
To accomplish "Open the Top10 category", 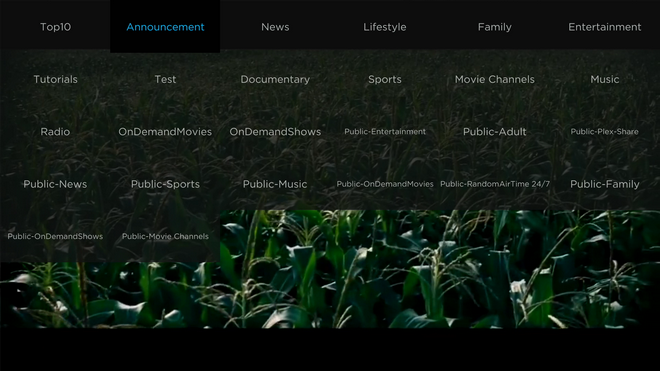I will 55,27.
